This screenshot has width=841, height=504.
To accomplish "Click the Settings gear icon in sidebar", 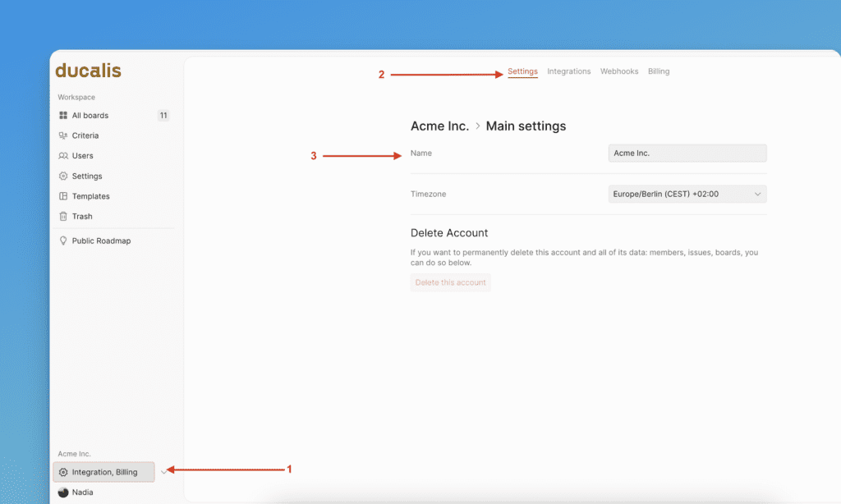I will click(63, 176).
